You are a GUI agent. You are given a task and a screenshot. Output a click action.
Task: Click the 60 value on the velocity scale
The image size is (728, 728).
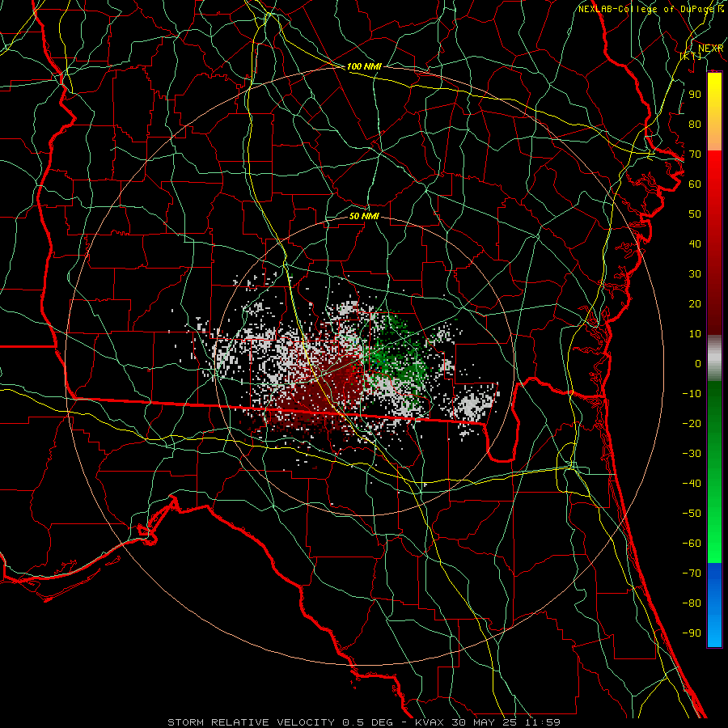tap(695, 184)
